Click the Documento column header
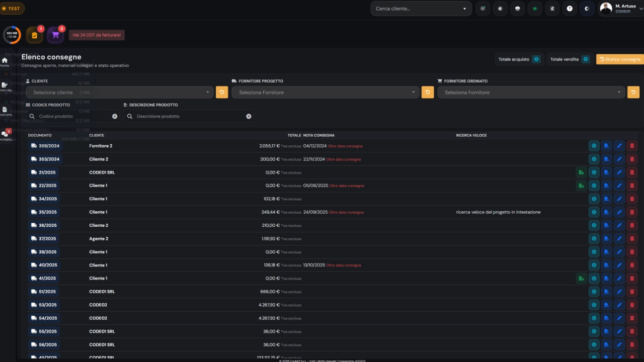 click(x=40, y=135)
